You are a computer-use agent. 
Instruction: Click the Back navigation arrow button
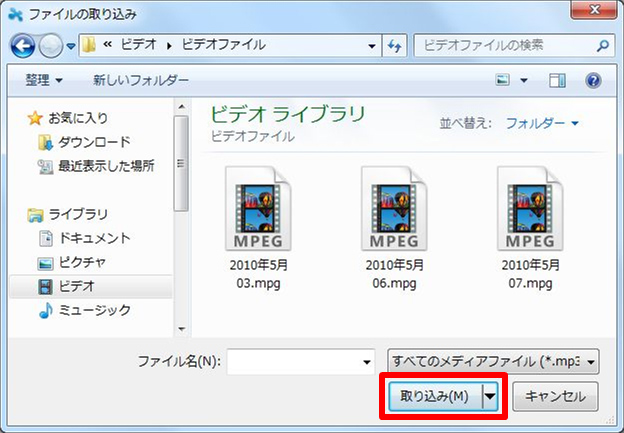click(24, 46)
